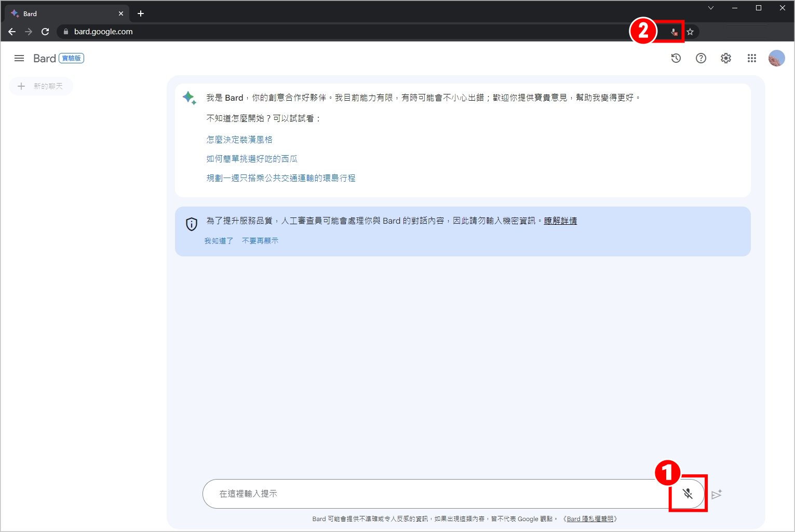The width and height of the screenshot is (795, 532).
Task: Reload the Bard page
Action: [45, 32]
